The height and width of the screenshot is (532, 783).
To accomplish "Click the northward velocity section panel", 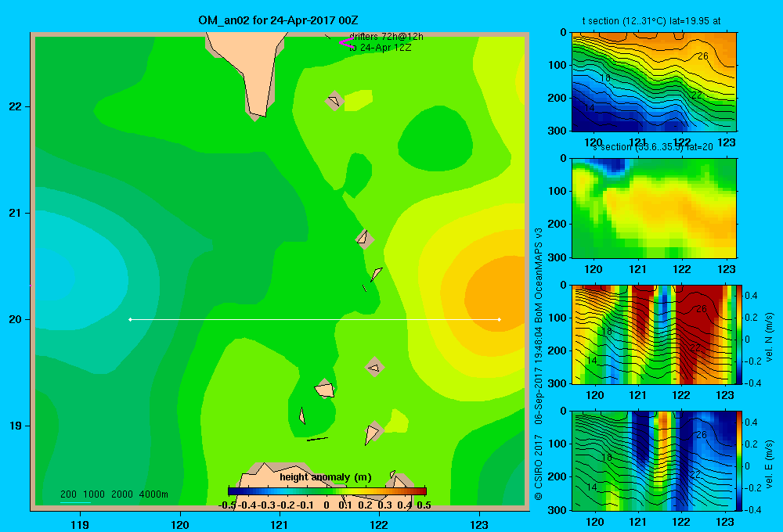I will tap(654, 334).
